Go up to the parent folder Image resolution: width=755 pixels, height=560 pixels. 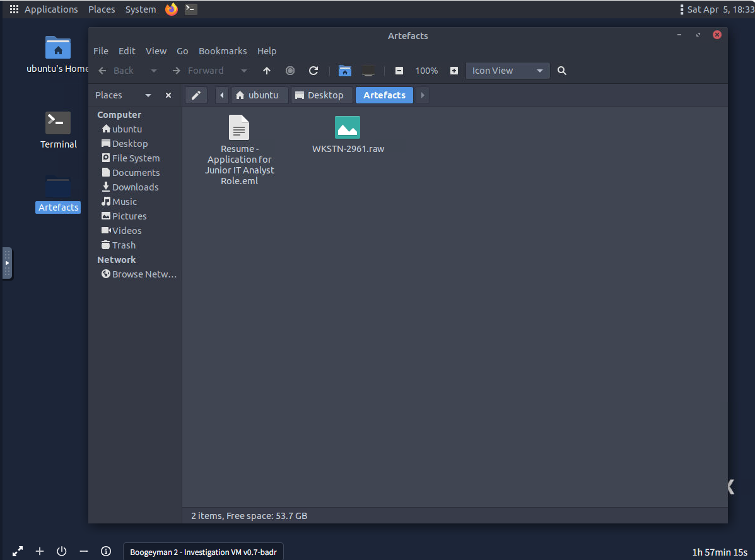(266, 71)
